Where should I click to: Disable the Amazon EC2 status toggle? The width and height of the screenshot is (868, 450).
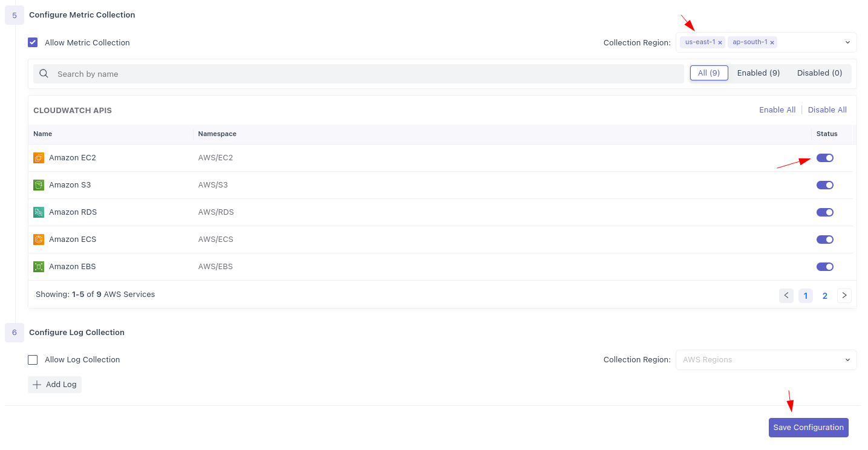point(824,158)
